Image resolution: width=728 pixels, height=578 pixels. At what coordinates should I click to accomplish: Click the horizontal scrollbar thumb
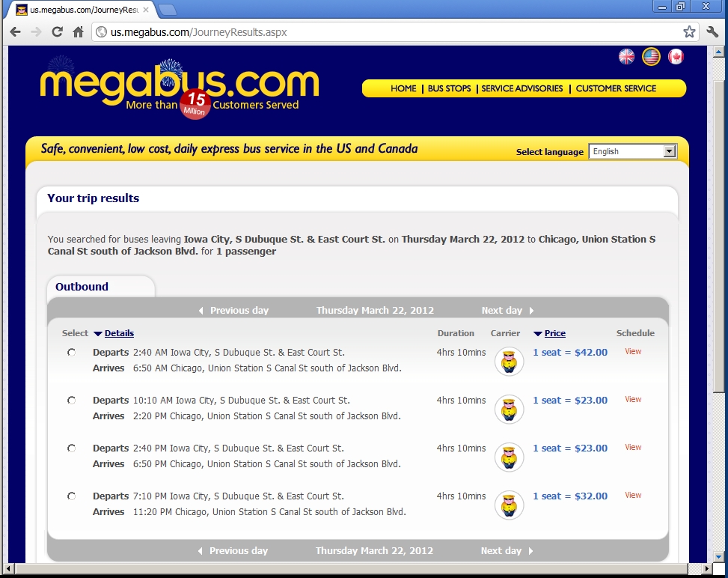pyautogui.click(x=351, y=568)
